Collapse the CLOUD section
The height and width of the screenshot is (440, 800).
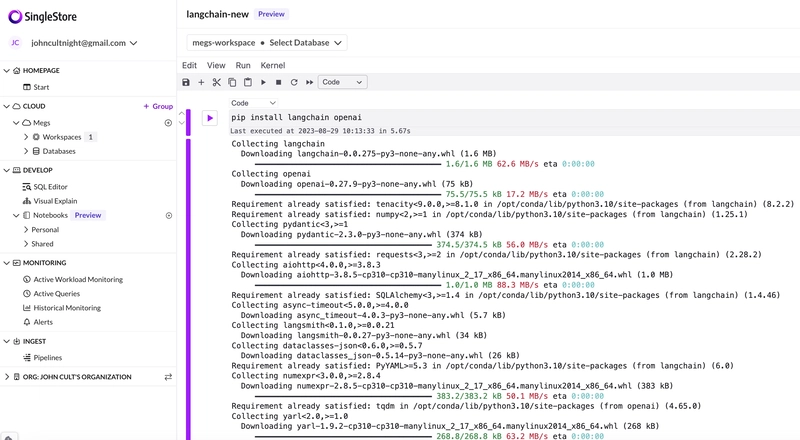7,106
